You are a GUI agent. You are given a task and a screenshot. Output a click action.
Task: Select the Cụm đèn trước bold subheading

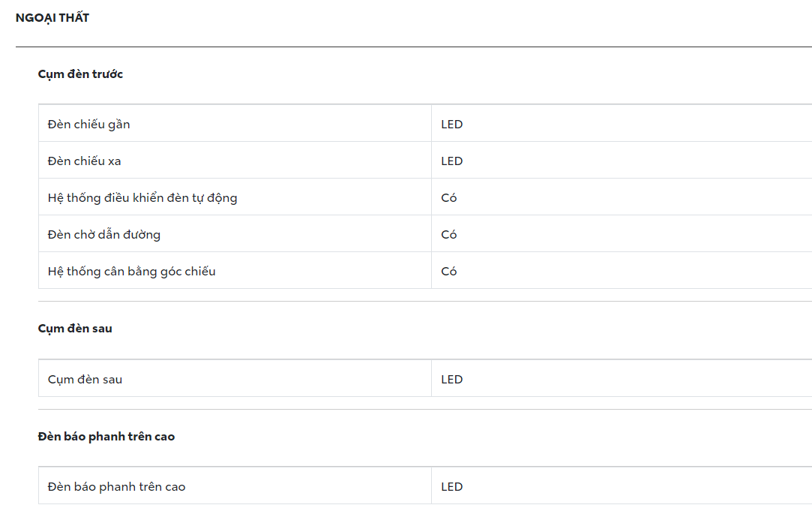[x=80, y=74]
